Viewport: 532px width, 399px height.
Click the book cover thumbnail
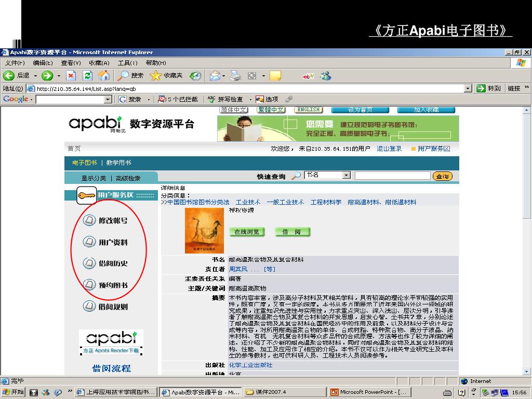[x=204, y=231]
